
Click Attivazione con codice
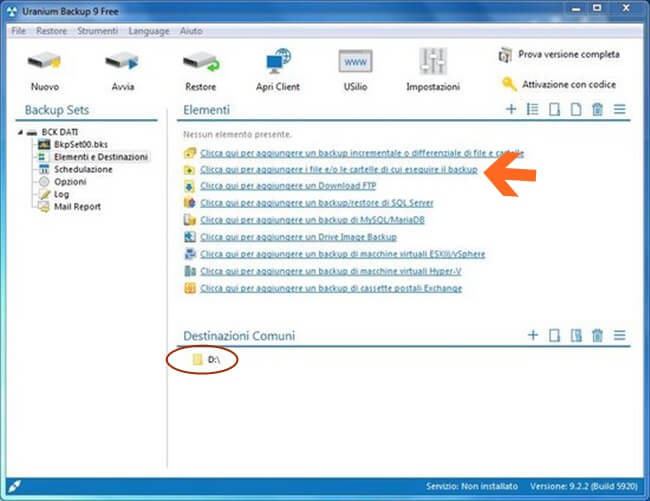559,84
